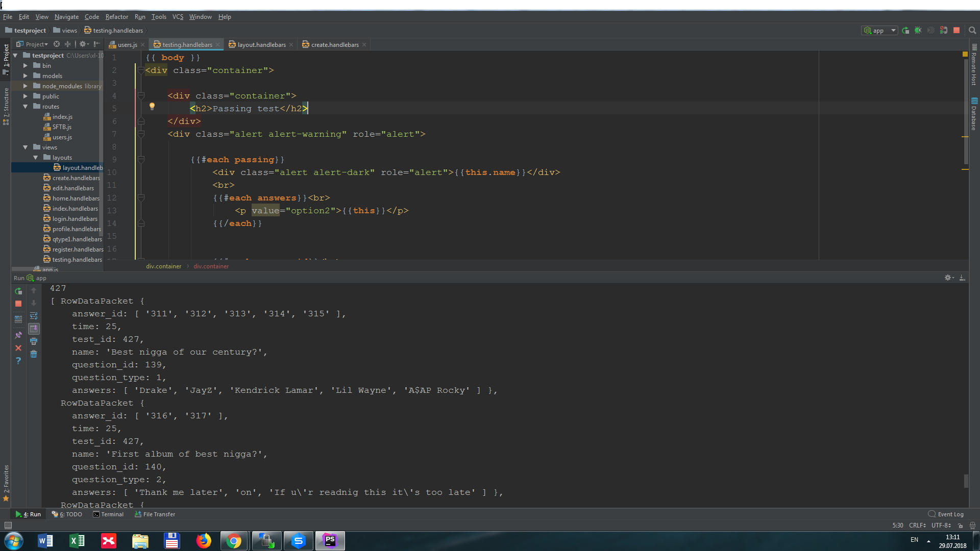Click the Windows Start button
980x551 pixels.
pos(14,541)
